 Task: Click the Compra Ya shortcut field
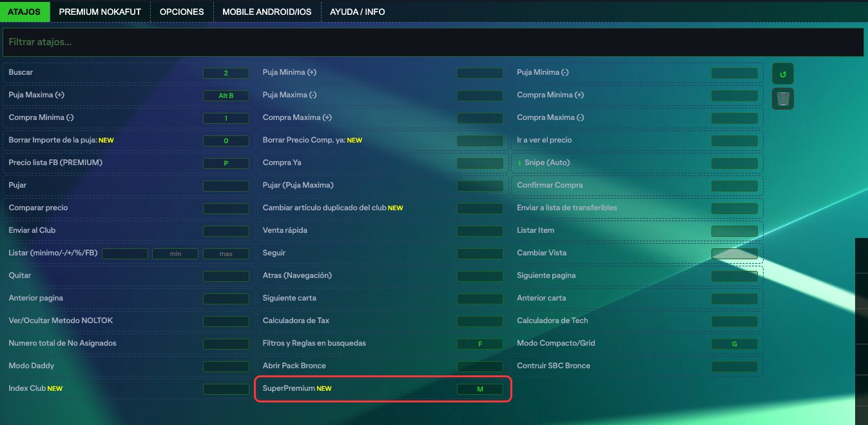point(480,164)
